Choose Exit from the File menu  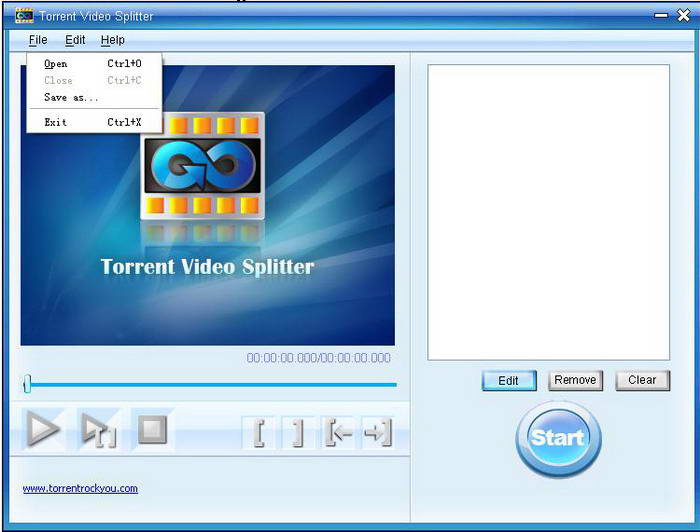(94, 122)
